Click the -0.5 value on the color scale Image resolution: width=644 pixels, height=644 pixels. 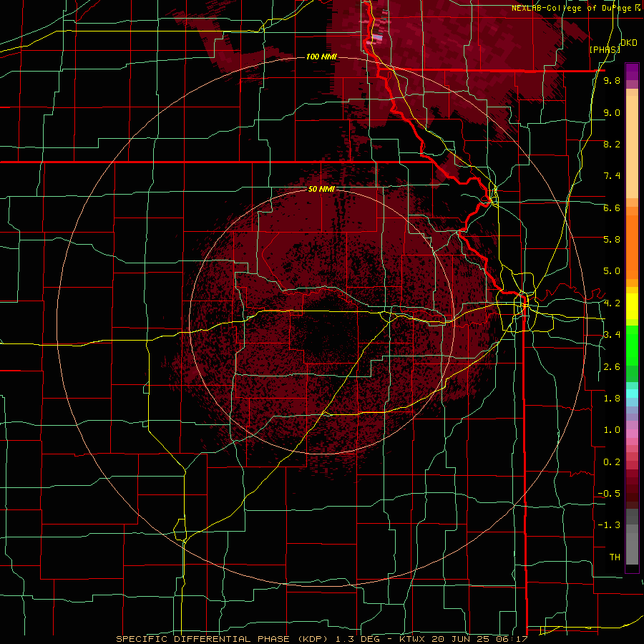point(609,494)
